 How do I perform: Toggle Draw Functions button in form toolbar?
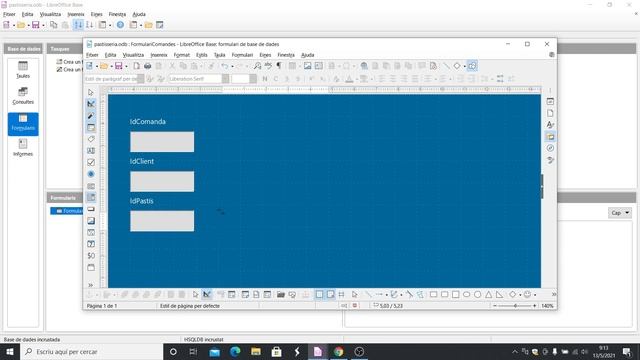pyautogui.click(x=472, y=66)
